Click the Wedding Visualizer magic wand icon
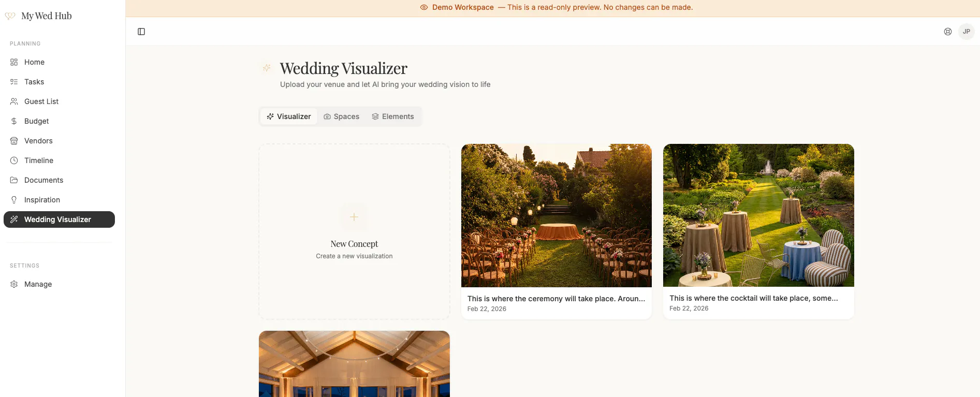This screenshot has width=980, height=397. click(x=14, y=219)
